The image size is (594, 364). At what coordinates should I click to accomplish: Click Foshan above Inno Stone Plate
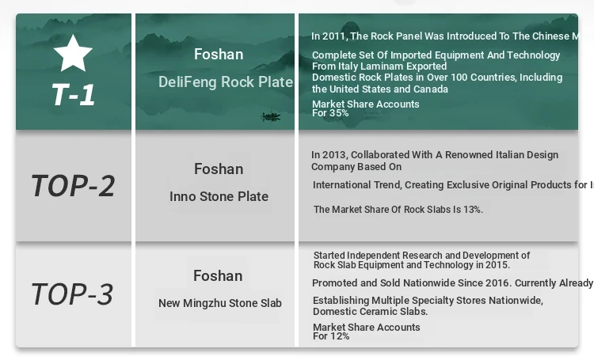click(x=219, y=169)
